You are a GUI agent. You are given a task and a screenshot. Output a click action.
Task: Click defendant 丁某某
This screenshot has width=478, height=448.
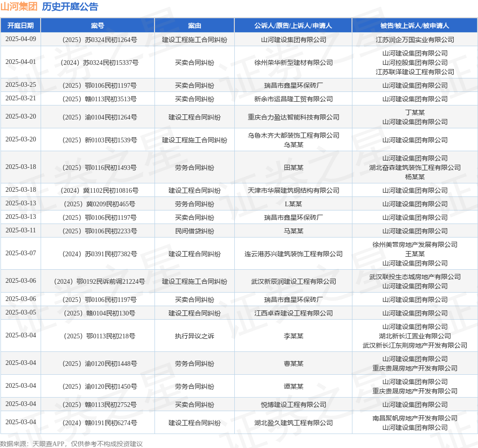pos(415,112)
